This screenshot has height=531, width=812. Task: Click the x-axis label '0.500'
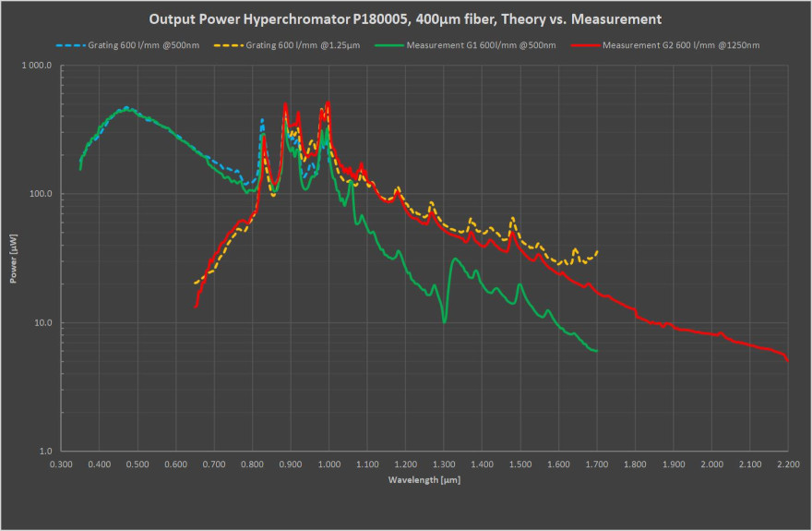137,465
